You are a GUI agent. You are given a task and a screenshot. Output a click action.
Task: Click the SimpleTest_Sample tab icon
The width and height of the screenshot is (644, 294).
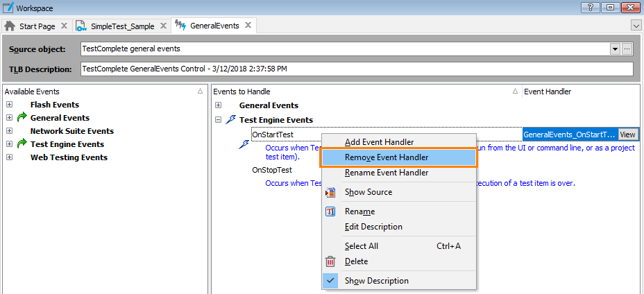[81, 26]
